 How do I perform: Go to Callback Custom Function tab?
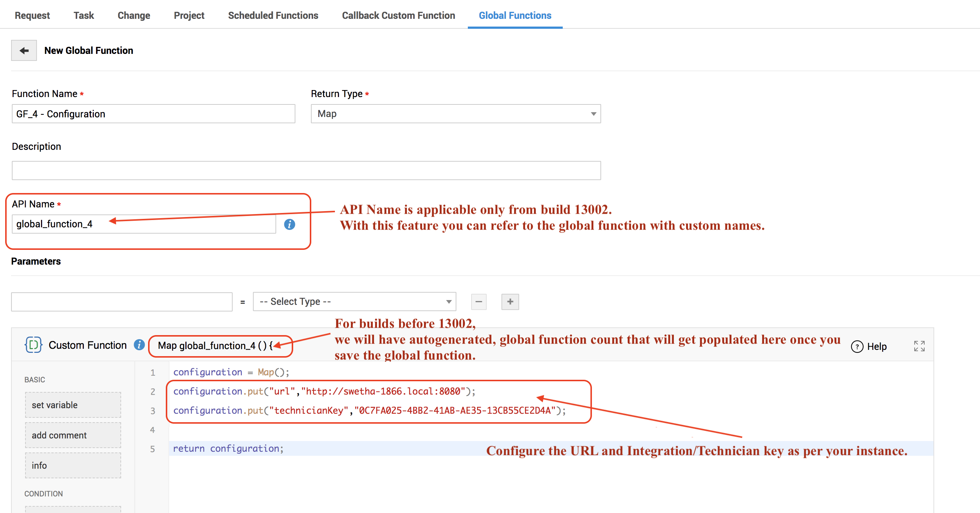click(x=398, y=15)
